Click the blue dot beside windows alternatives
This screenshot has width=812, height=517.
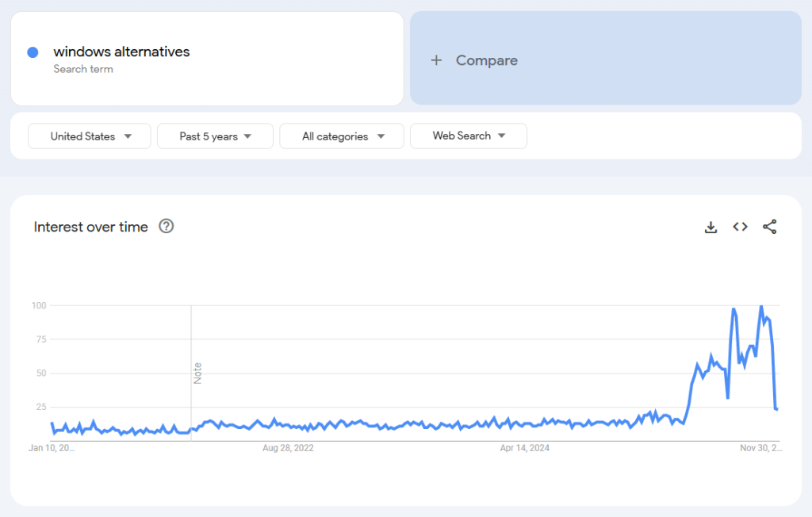pos(33,52)
